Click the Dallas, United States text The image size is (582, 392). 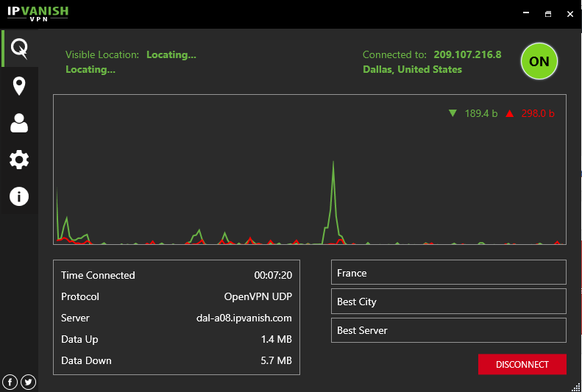pyautogui.click(x=412, y=69)
